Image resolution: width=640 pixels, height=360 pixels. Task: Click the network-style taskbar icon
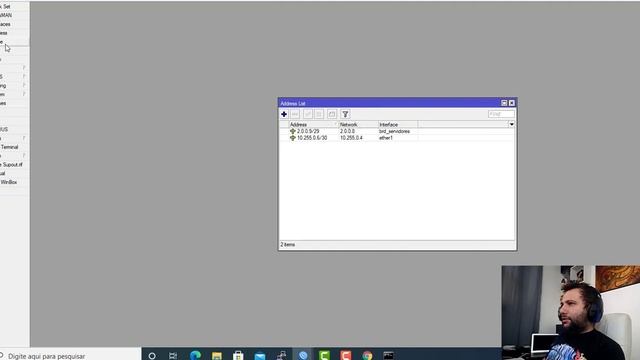coord(282,356)
